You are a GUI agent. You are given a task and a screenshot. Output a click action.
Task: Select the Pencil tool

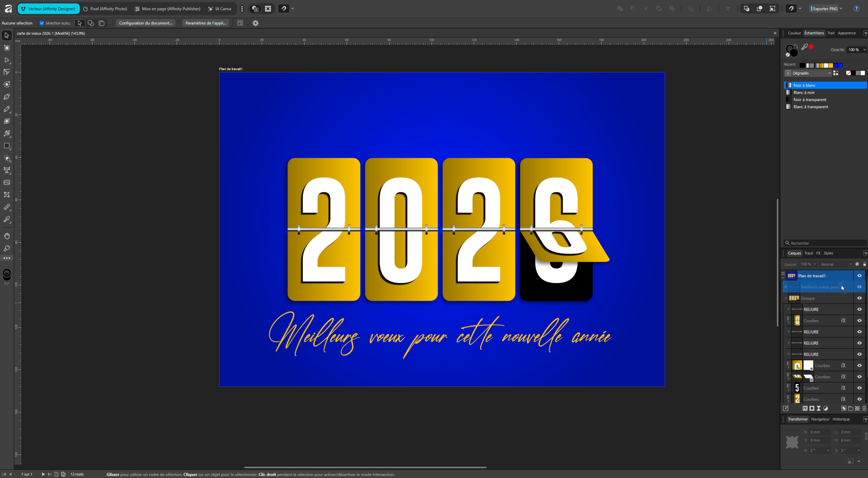(7, 109)
